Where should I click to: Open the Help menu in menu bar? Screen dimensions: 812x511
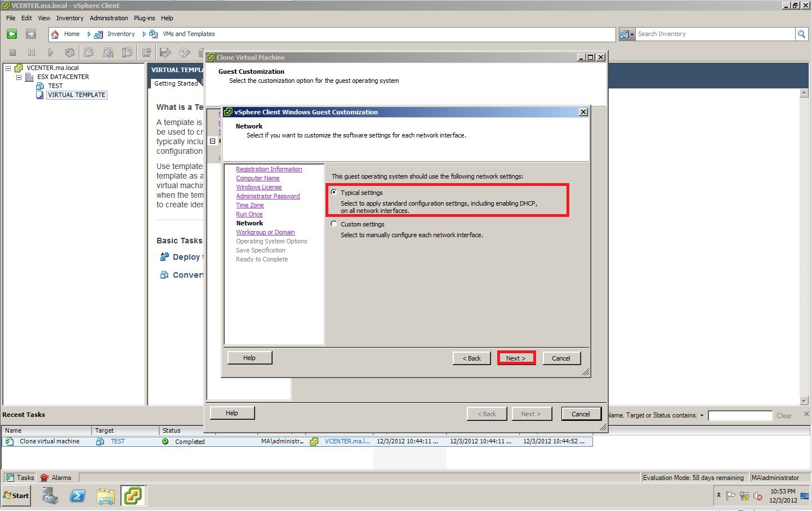167,18
